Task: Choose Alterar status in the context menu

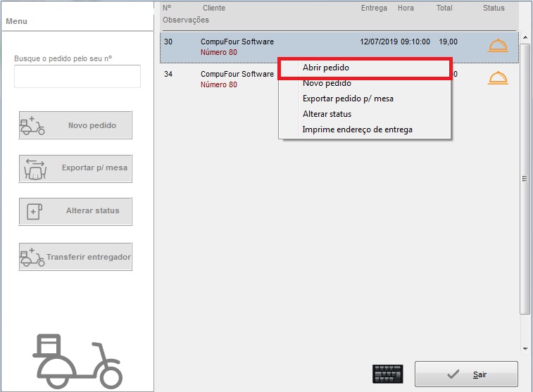Action: [327, 114]
